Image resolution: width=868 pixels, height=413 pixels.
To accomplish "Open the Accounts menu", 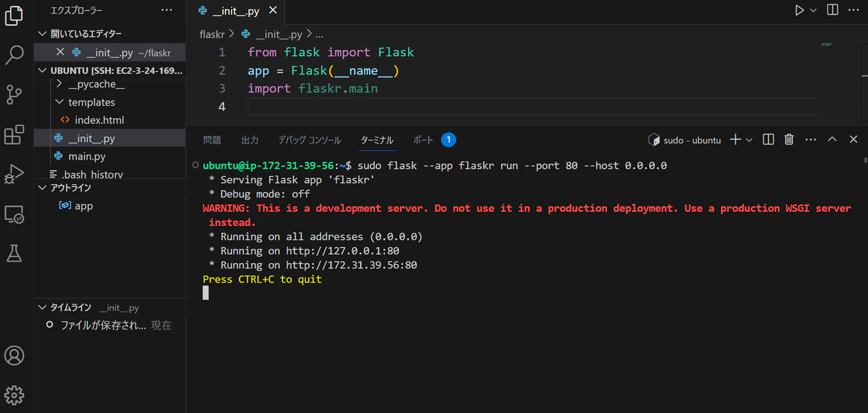I will point(14,356).
